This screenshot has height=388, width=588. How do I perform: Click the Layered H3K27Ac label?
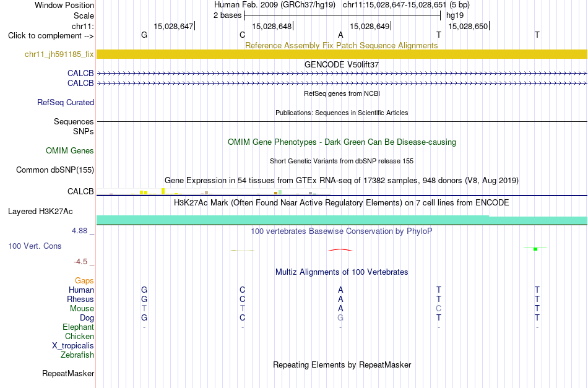point(40,212)
